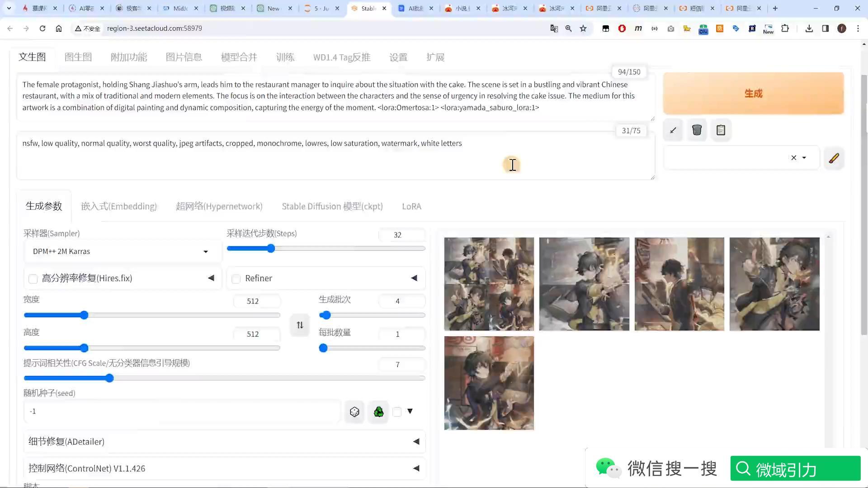Image resolution: width=868 pixels, height=488 pixels.
Task: Open the 设置 tab
Action: click(398, 57)
